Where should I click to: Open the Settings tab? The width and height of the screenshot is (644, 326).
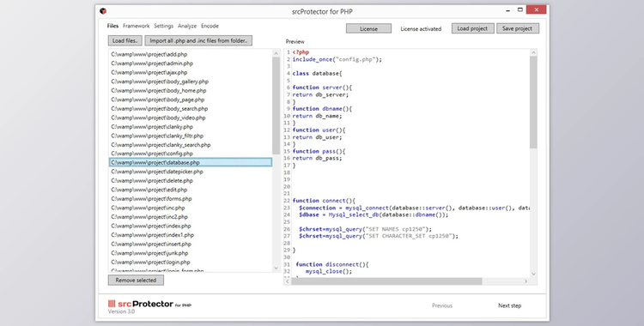pos(163,26)
